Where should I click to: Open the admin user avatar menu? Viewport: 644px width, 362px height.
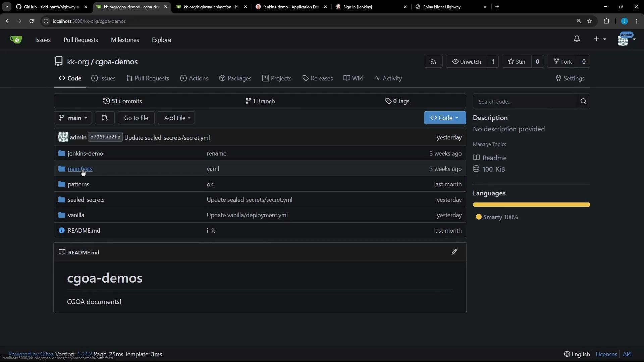(626, 40)
